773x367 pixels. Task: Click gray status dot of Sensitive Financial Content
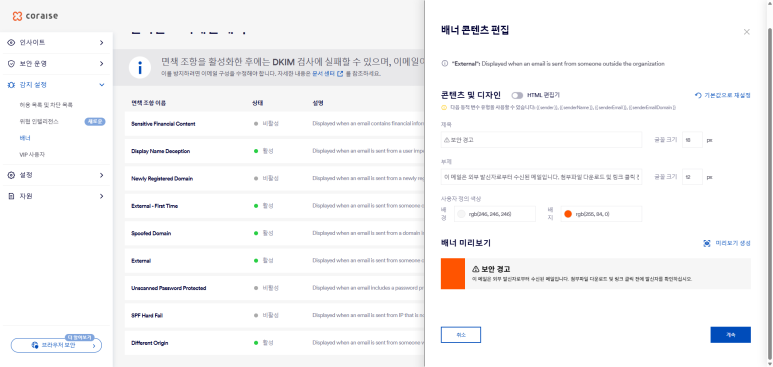pos(256,124)
